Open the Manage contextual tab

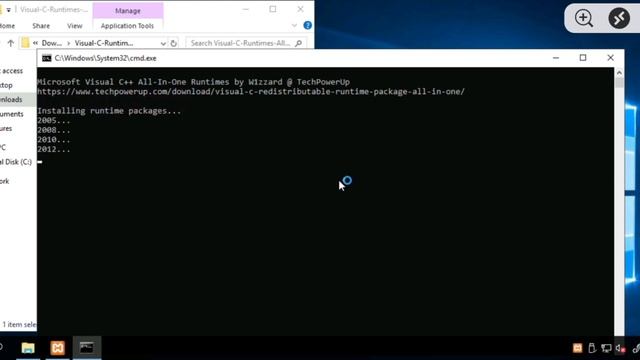click(x=128, y=11)
